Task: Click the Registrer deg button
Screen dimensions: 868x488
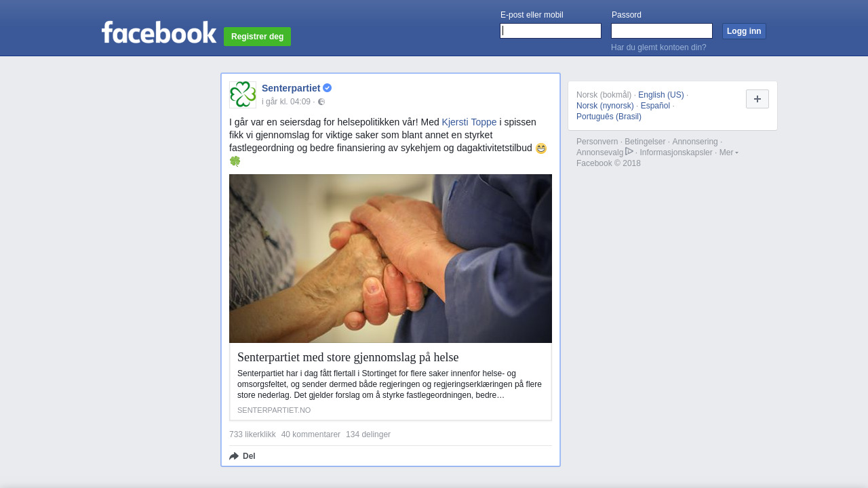Action: point(257,37)
